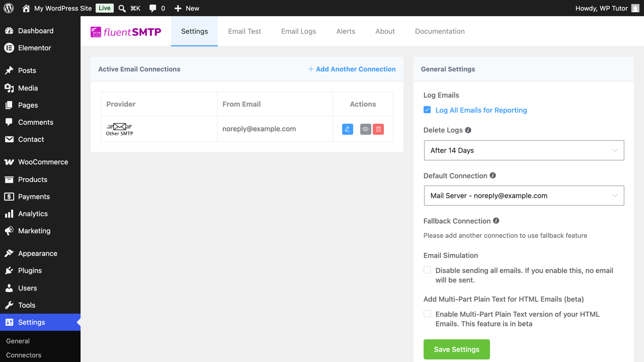Viewport: 644px width, 362px height.
Task: Open Products in the sidebar
Action: 40,179
